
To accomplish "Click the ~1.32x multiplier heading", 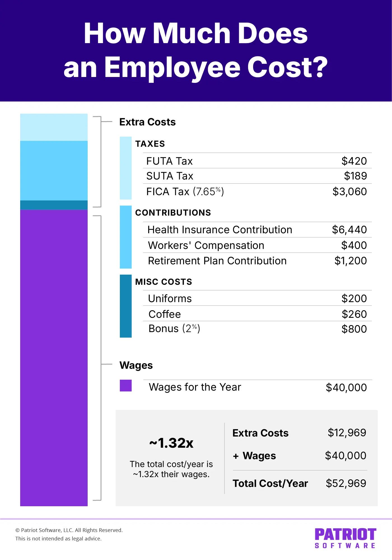I will 171,443.
